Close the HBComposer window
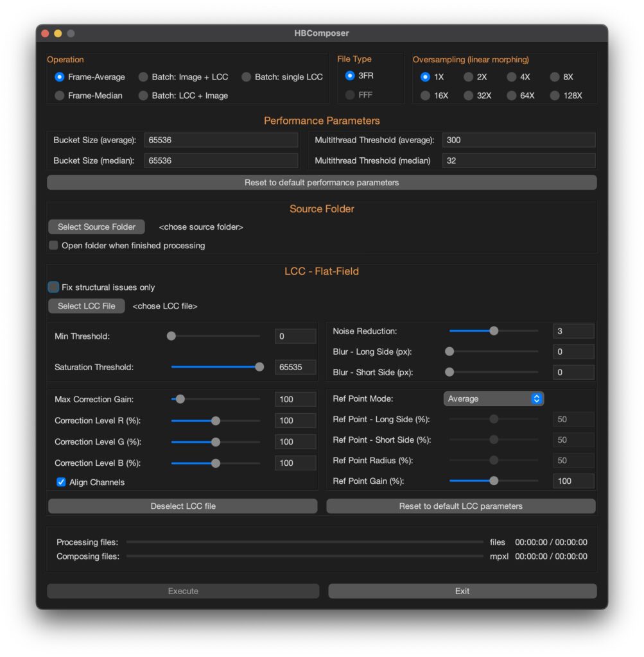This screenshot has width=644, height=657. [46, 33]
